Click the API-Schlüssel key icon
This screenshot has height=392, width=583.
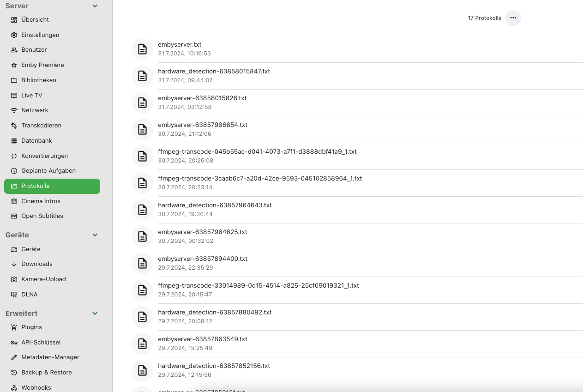(14, 343)
